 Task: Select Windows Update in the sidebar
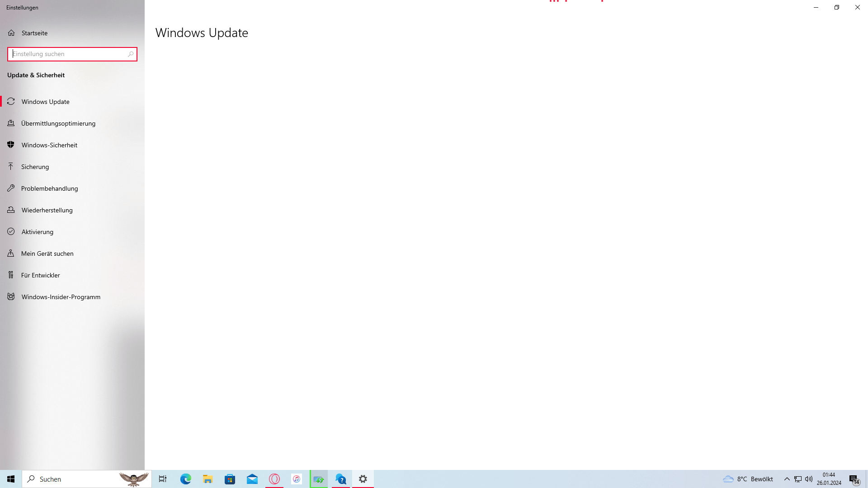[72, 102]
